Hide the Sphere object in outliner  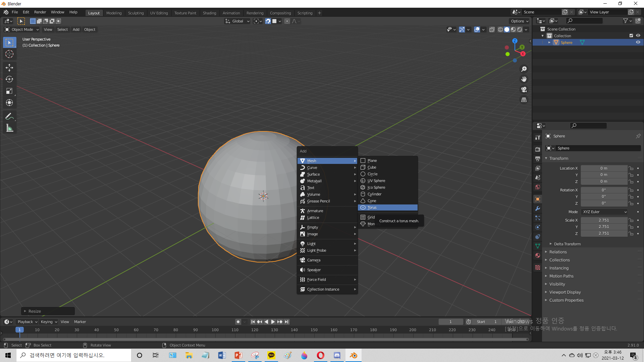coord(638,43)
